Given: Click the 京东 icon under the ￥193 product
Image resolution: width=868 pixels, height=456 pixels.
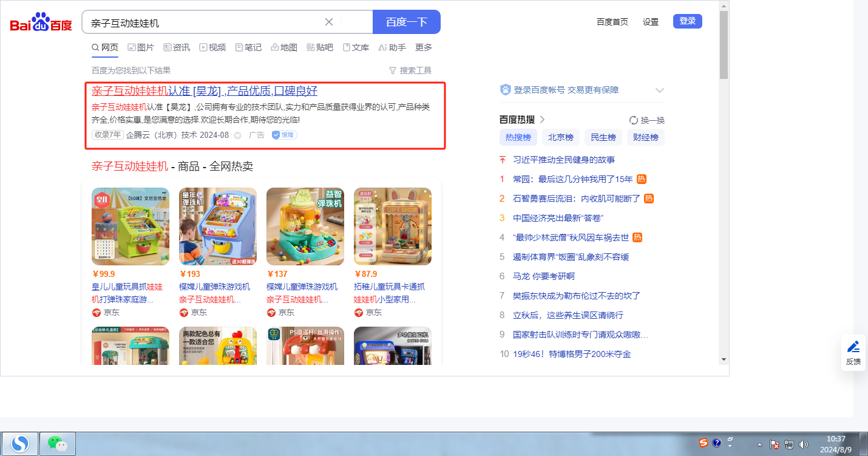Looking at the screenshot, I should click(x=184, y=313).
